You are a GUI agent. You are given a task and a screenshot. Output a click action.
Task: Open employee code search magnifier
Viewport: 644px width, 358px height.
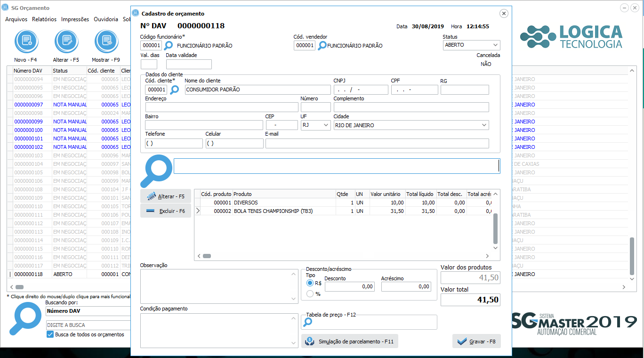(168, 46)
